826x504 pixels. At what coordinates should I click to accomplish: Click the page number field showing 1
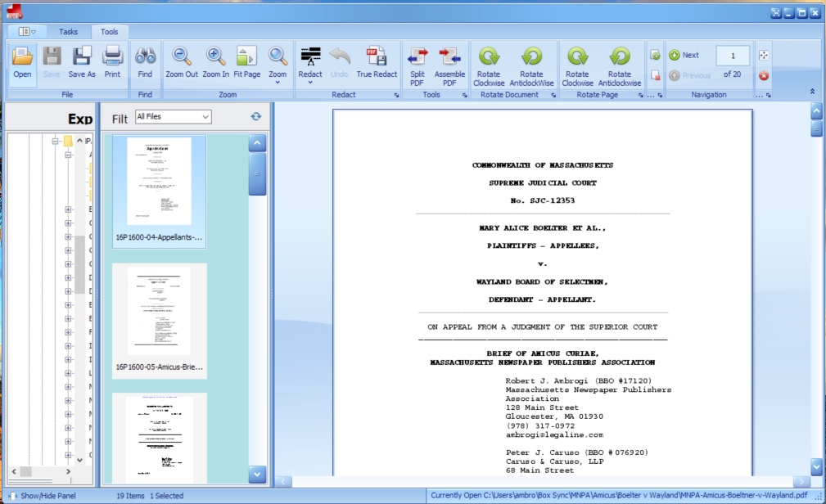pyautogui.click(x=732, y=56)
